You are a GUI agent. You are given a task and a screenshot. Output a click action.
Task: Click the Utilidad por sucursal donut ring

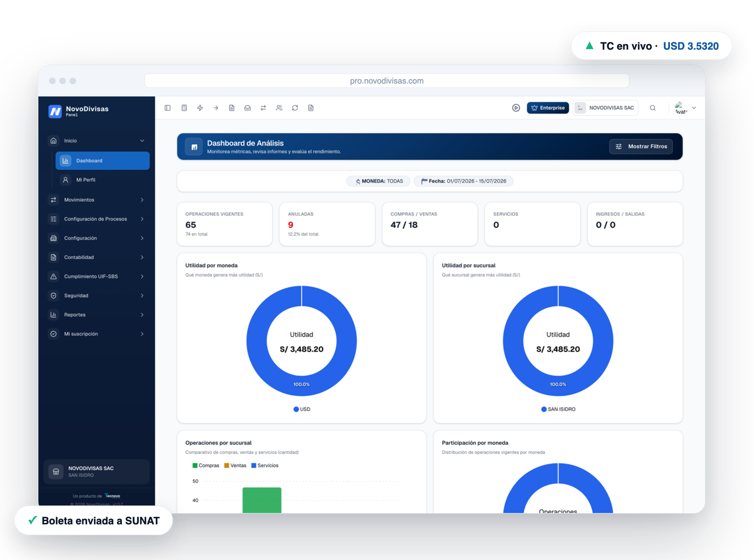[x=513, y=341]
